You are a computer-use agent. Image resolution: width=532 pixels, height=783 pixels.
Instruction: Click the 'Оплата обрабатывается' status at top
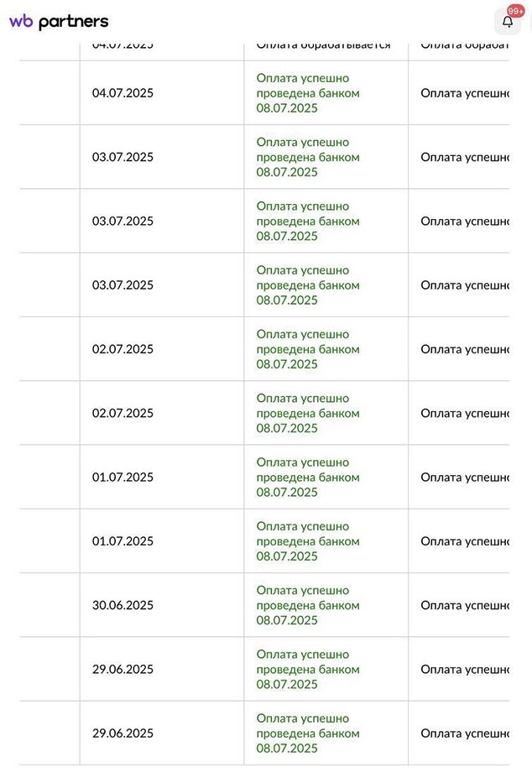pyautogui.click(x=323, y=44)
